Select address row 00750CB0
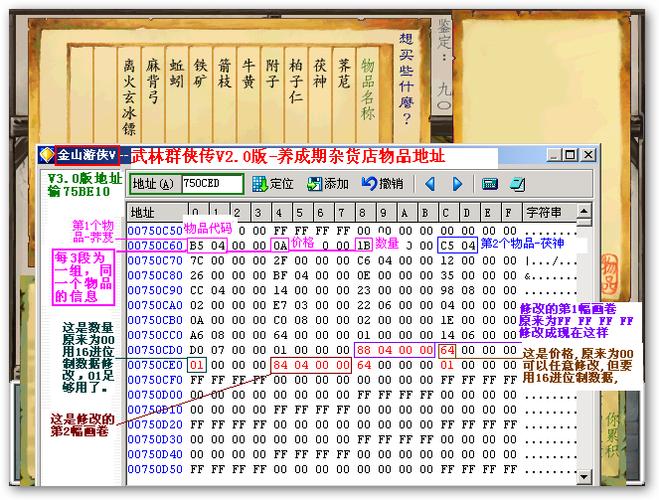 click(x=155, y=320)
